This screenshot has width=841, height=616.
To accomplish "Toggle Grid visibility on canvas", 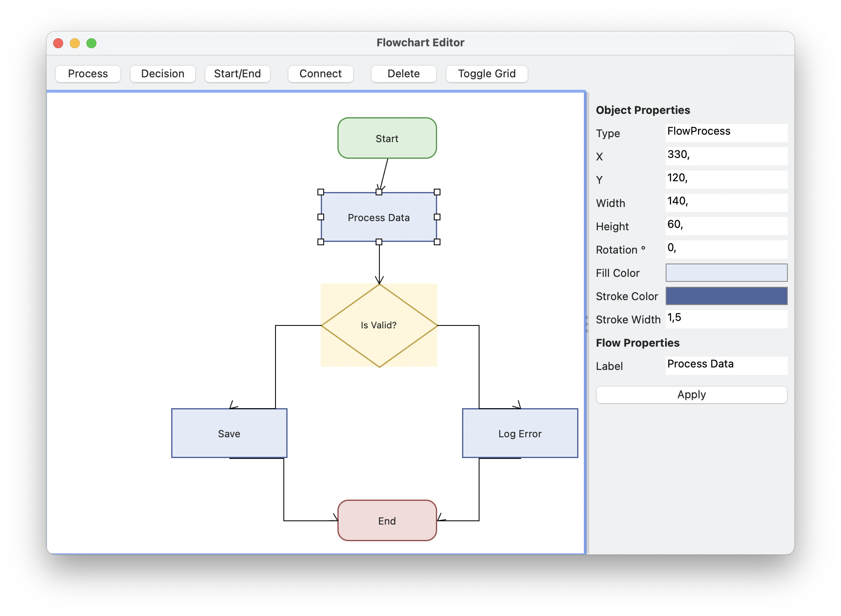I will pos(487,74).
